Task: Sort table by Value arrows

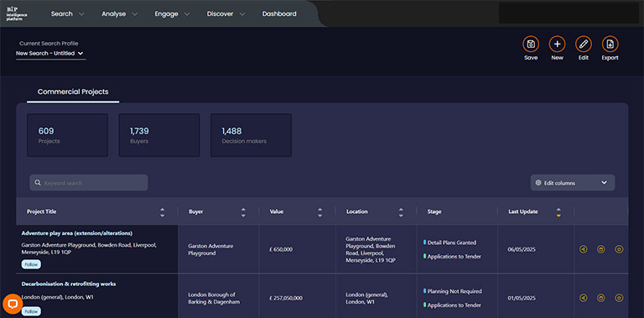Action: [x=320, y=212]
